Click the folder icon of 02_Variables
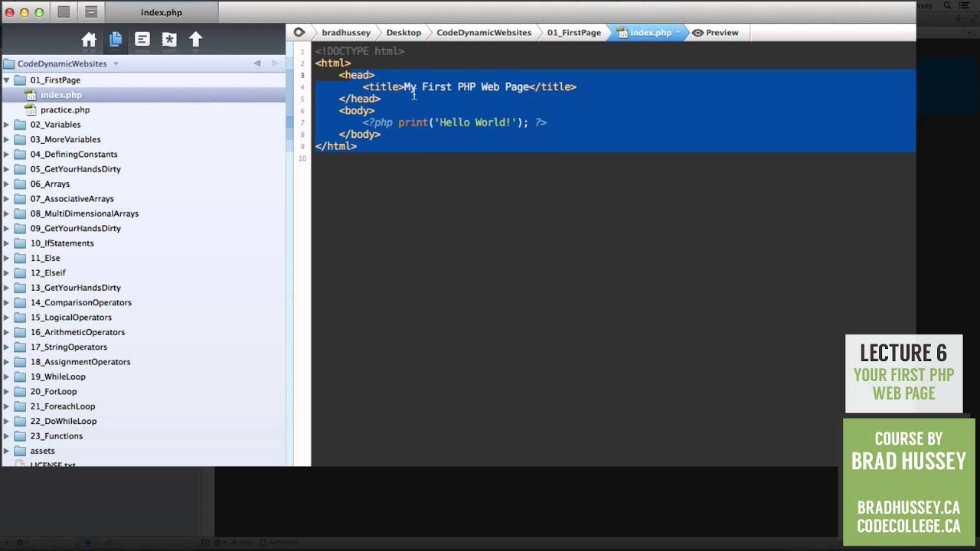Viewport: 980px width, 551px height. (20, 125)
